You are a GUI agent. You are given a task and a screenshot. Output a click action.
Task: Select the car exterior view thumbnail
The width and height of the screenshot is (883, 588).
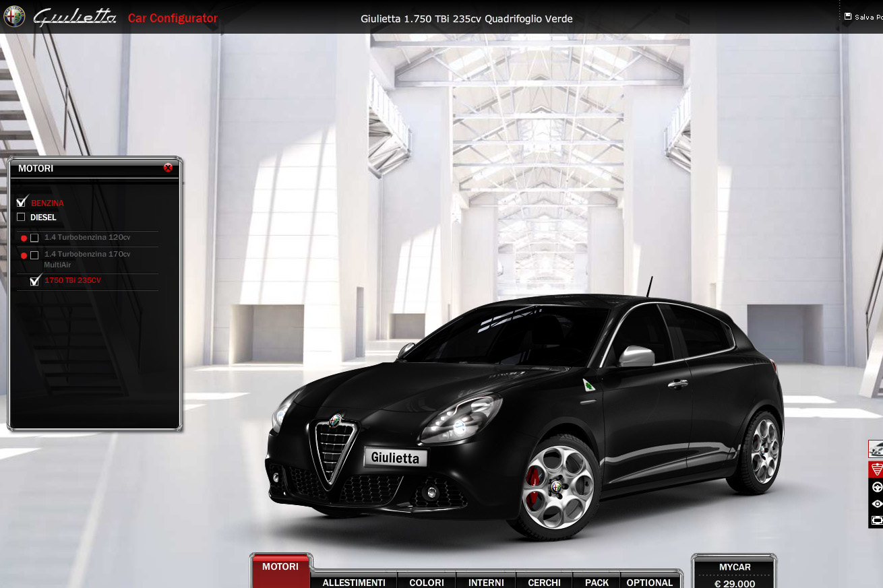point(876,449)
